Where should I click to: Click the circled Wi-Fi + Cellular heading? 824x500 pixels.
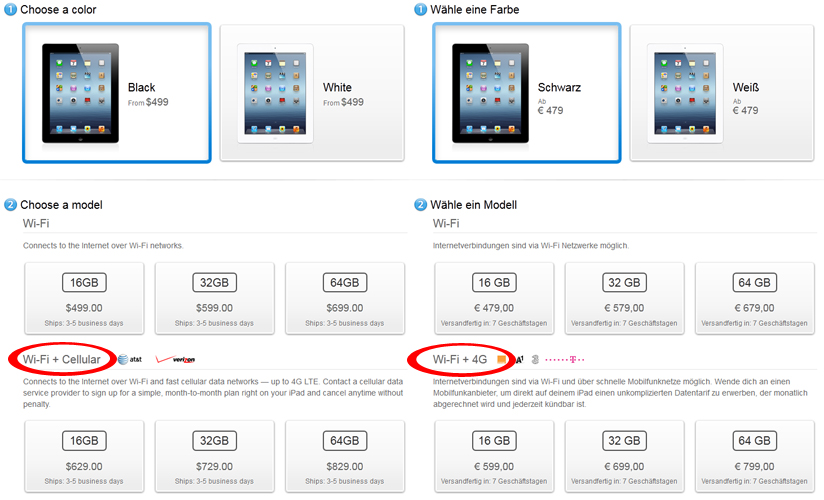point(61,360)
